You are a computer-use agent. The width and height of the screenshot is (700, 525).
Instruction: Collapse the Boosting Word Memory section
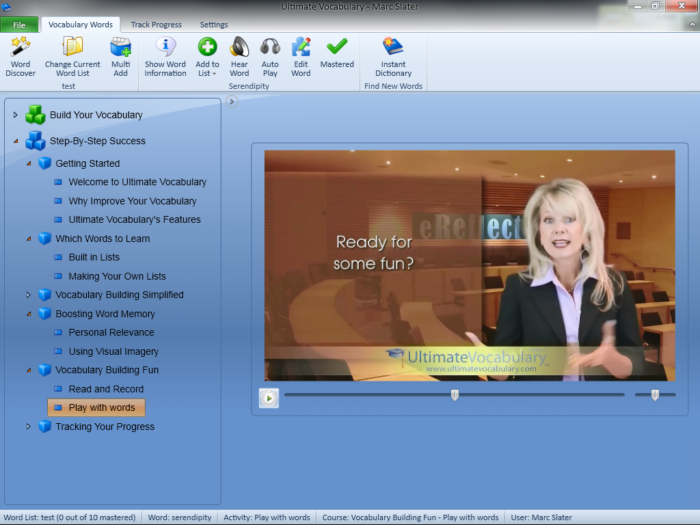(29, 314)
